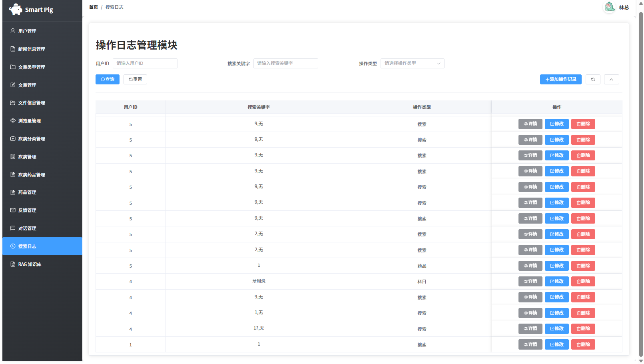Click the chat bubble icon for 对话管理
Screen dimensions: 644x364
point(13,228)
